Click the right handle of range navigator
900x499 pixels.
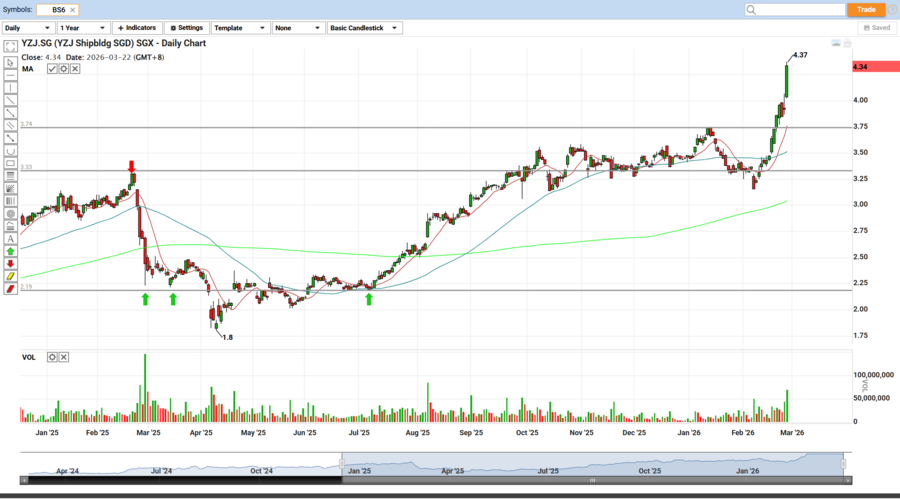844,463
